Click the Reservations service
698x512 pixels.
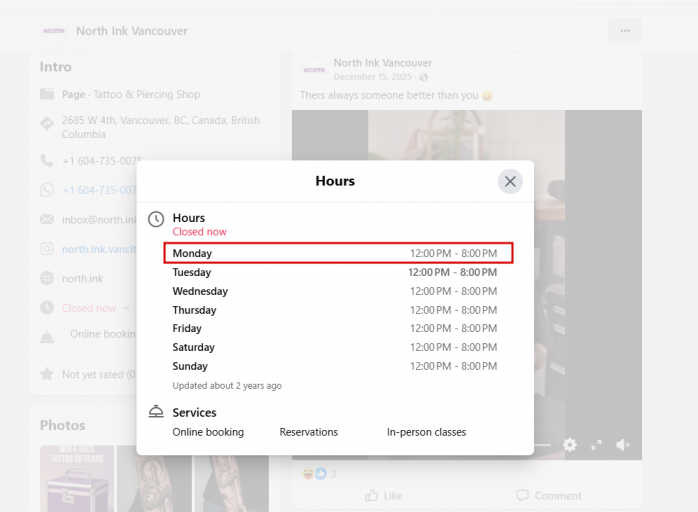pyautogui.click(x=308, y=432)
